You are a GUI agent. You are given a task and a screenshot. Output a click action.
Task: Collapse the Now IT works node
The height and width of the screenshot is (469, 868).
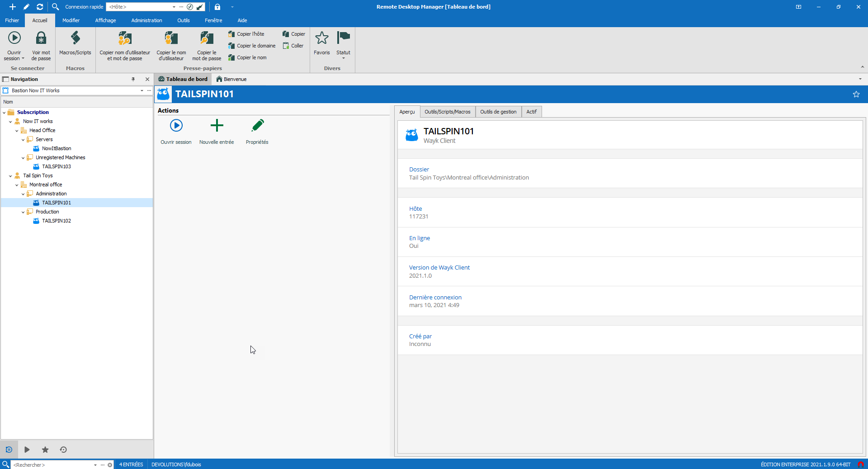[10, 122]
